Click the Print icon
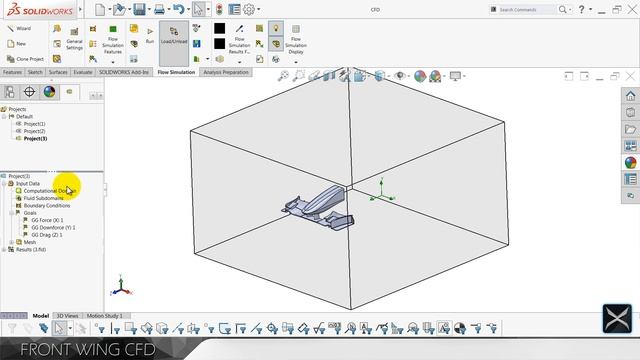 pos(159,9)
